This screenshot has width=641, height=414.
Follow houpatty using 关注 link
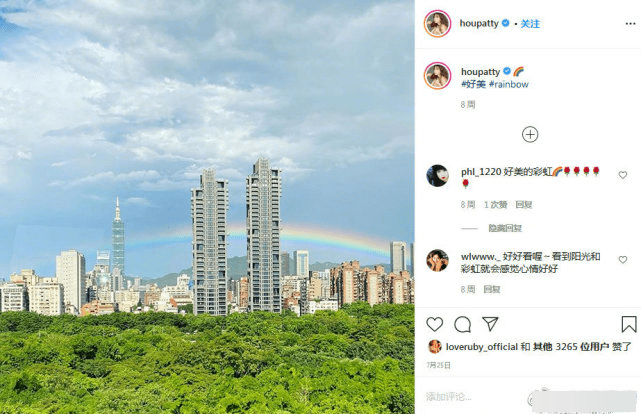click(530, 24)
